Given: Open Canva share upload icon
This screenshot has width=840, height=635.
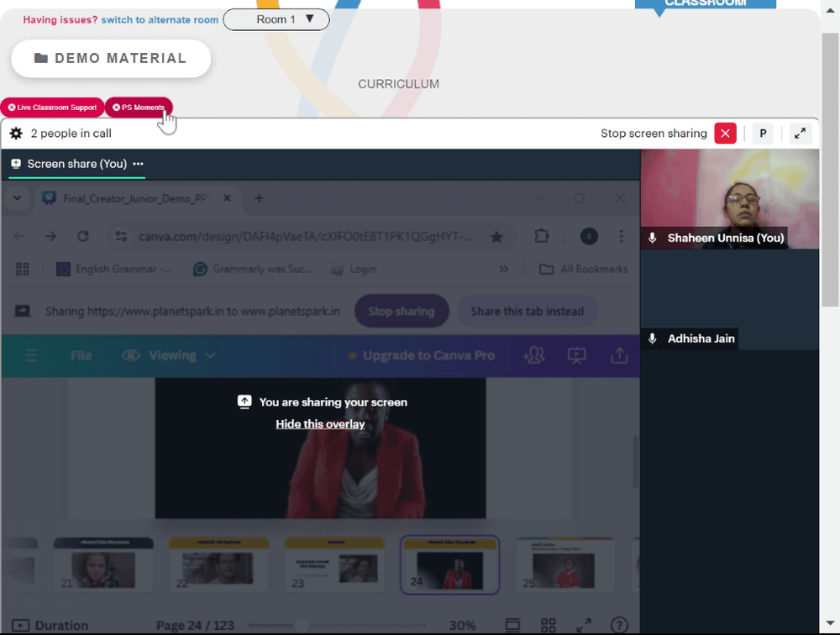Looking at the screenshot, I should click(x=619, y=355).
